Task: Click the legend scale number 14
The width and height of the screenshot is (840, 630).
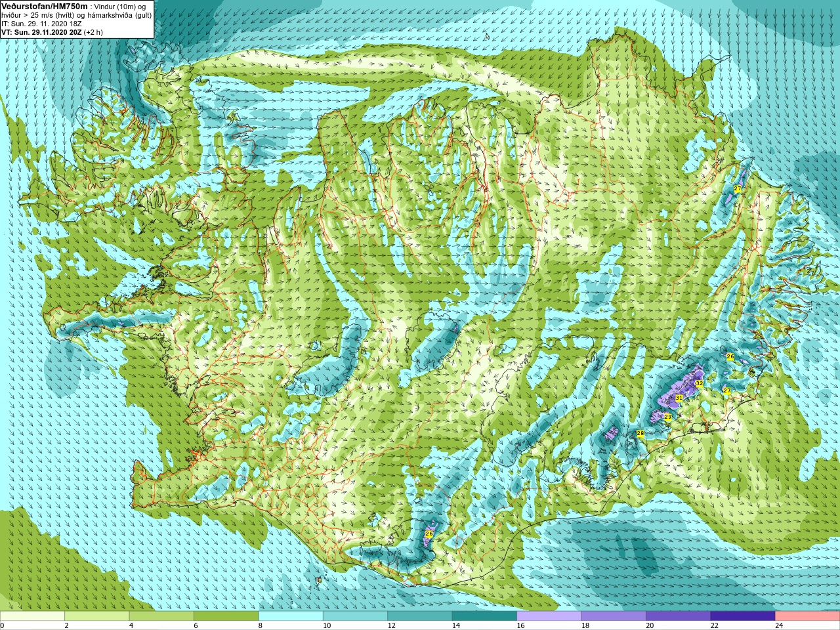Action: click(x=455, y=625)
